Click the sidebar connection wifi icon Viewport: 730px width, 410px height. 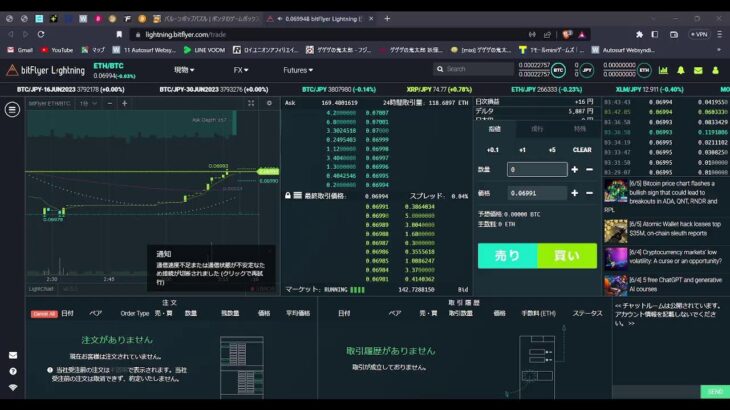13,387
